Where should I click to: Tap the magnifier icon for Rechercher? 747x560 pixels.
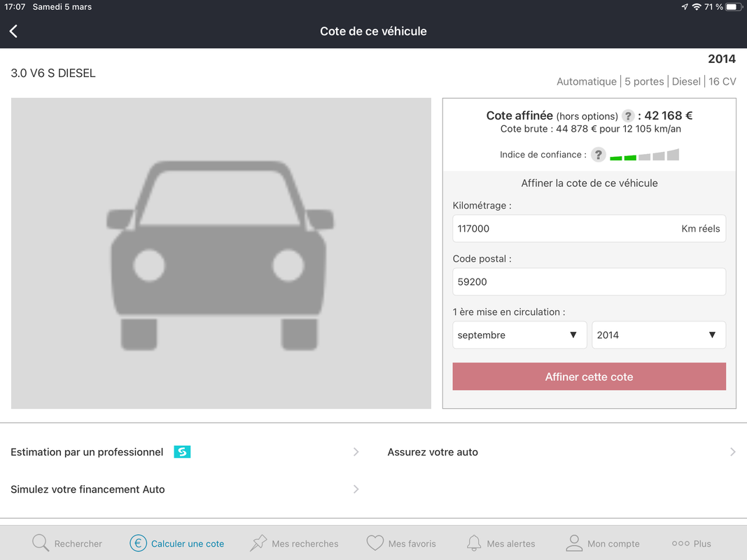41,543
